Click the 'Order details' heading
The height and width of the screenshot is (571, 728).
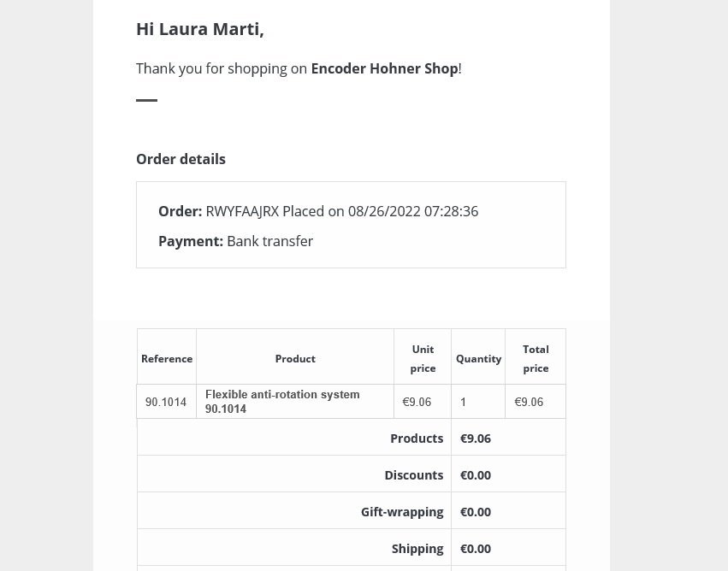click(x=181, y=159)
